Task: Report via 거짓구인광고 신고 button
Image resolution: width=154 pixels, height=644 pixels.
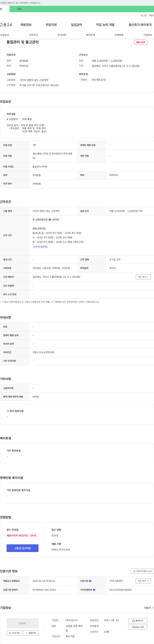Action: pos(142,571)
